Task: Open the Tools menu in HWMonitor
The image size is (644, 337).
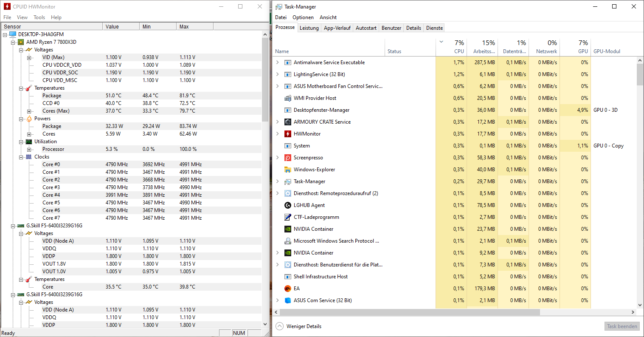Action: pos(39,17)
